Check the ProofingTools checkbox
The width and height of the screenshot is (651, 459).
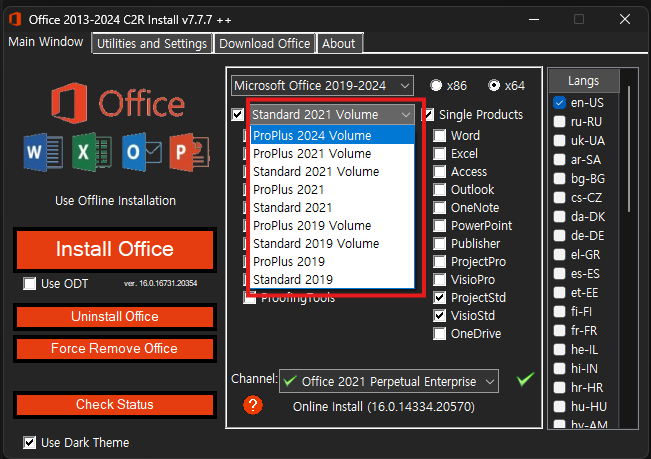250,298
